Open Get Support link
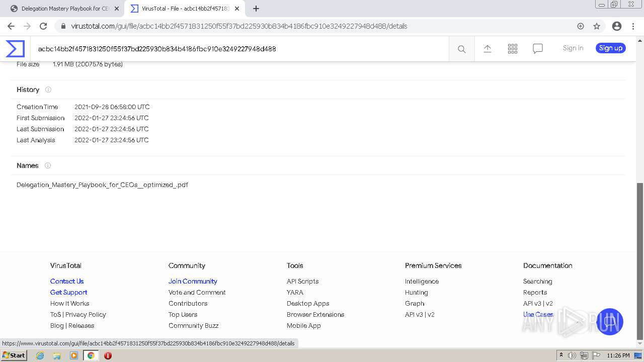The width and height of the screenshot is (644, 362). (x=68, y=293)
